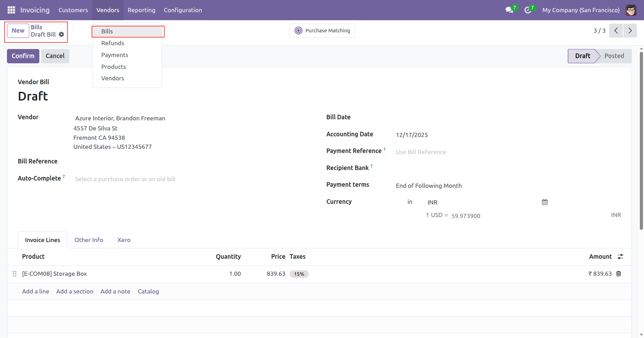
Task: Click the user avatar picture
Action: coord(631,10)
